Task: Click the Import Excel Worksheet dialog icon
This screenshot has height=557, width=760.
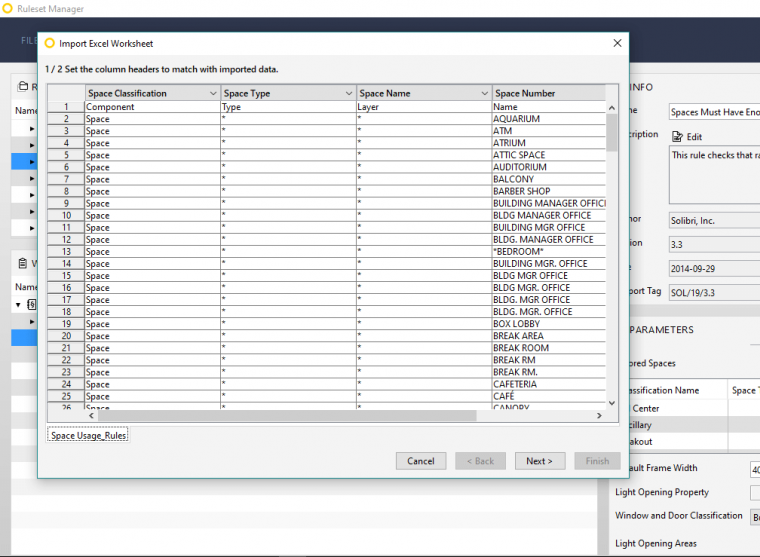Action: (x=49, y=44)
